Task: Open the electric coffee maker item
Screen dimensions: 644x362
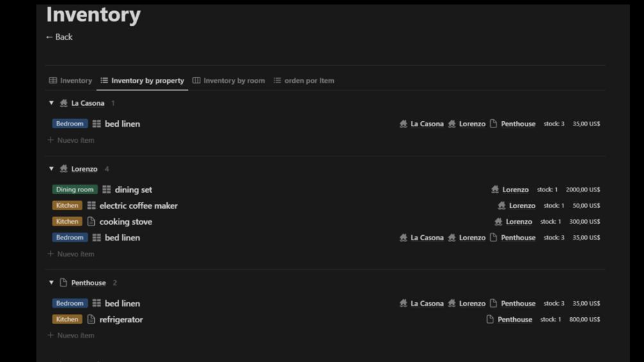Action: (138, 206)
